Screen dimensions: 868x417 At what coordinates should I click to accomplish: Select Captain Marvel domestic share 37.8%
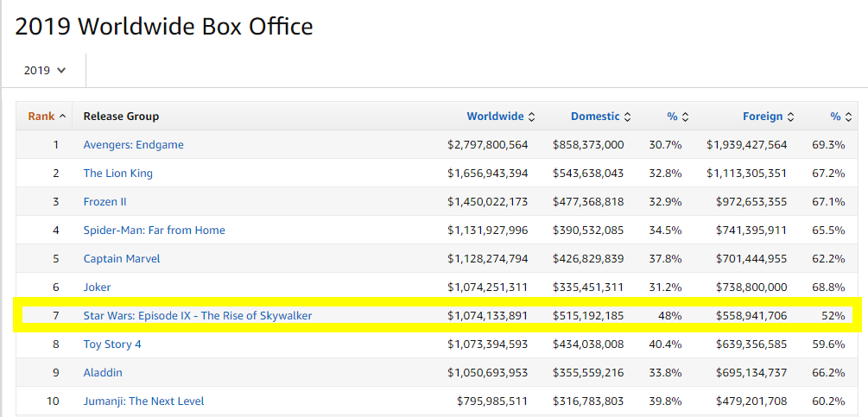click(665, 259)
